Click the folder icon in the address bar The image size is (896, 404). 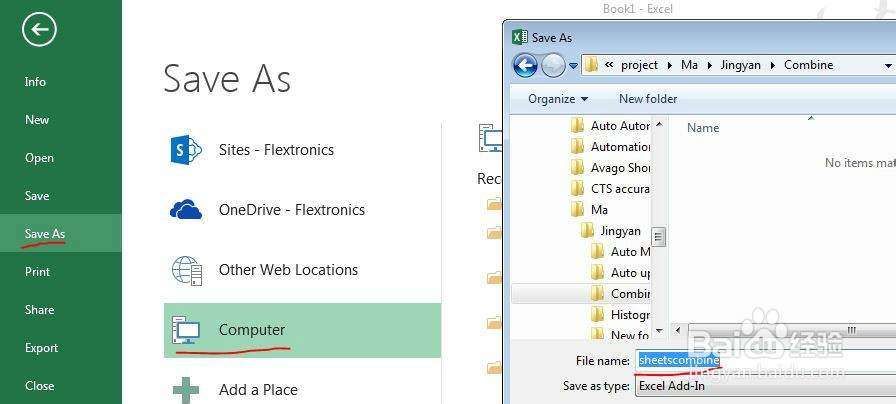coord(591,65)
